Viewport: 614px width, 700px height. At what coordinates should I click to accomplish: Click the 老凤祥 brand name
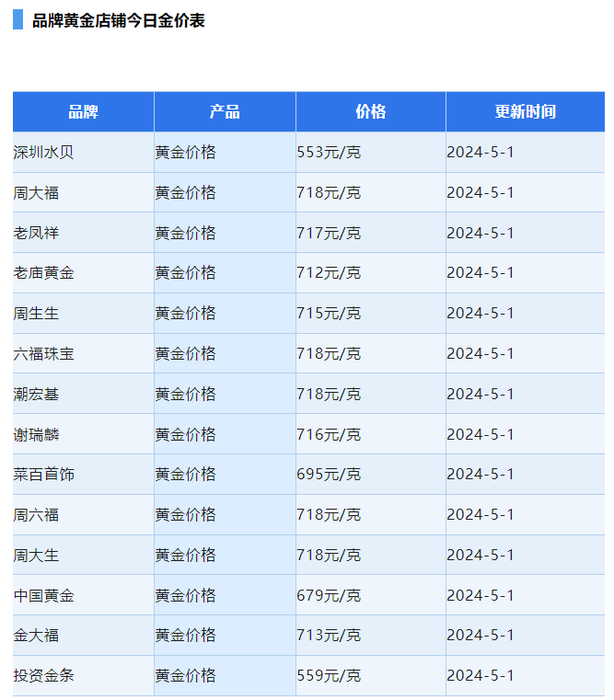[36, 233]
